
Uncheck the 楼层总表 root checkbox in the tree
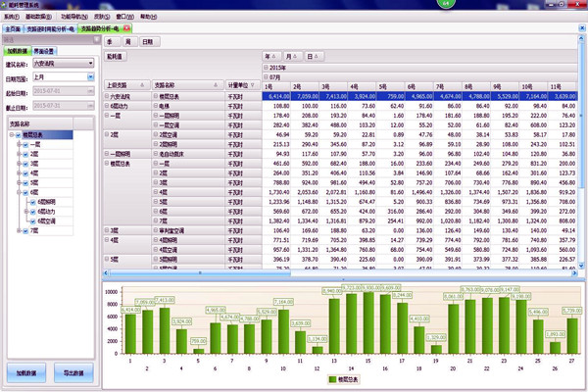click(x=19, y=136)
